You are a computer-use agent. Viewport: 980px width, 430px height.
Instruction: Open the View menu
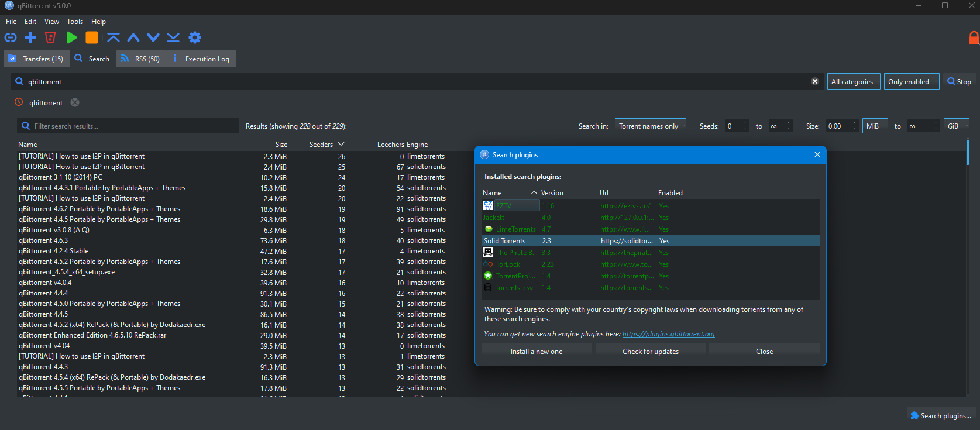coord(51,22)
